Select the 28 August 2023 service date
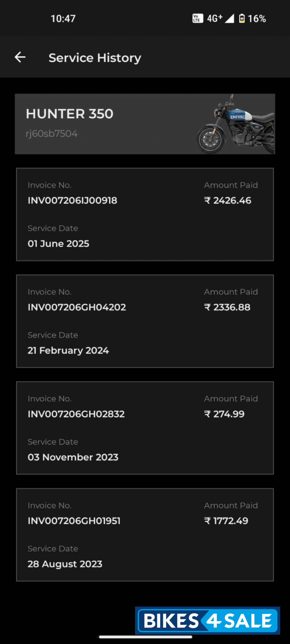The image size is (290, 644). tap(65, 564)
